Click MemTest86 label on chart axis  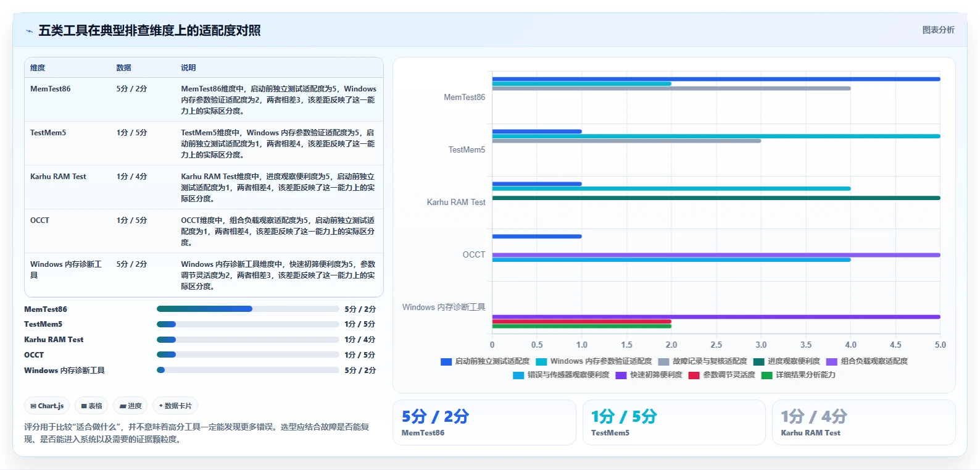point(464,98)
